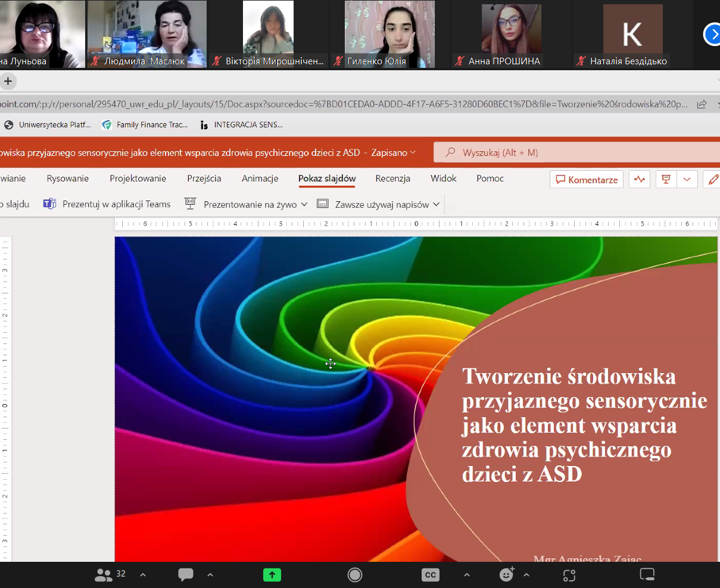Open the Zoom participants list icon
This screenshot has width=720, height=588.
click(104, 574)
